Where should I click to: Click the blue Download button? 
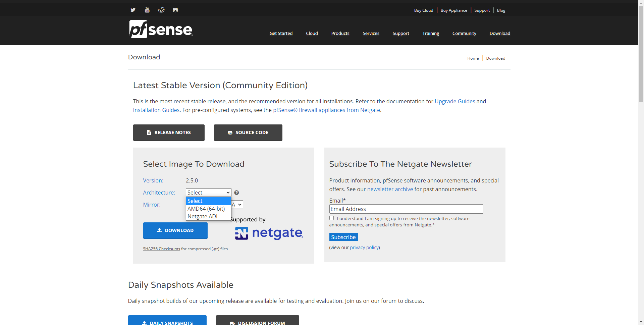pyautogui.click(x=175, y=230)
